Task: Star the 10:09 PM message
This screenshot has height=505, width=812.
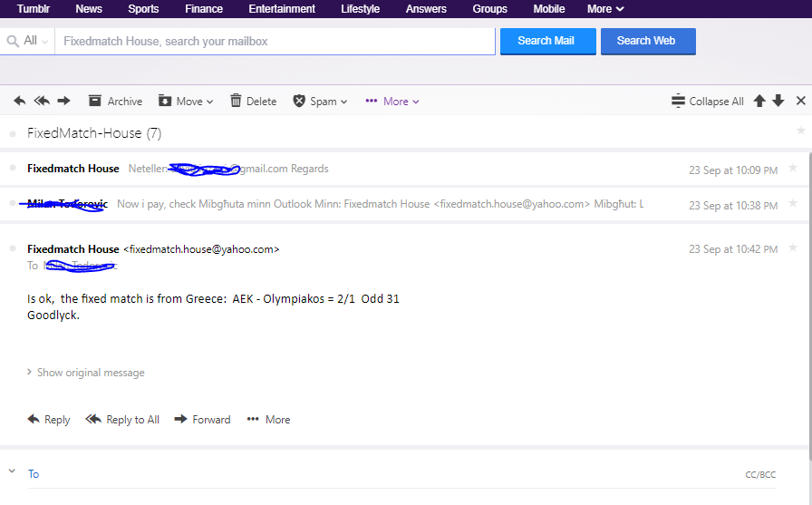Action: pyautogui.click(x=792, y=168)
